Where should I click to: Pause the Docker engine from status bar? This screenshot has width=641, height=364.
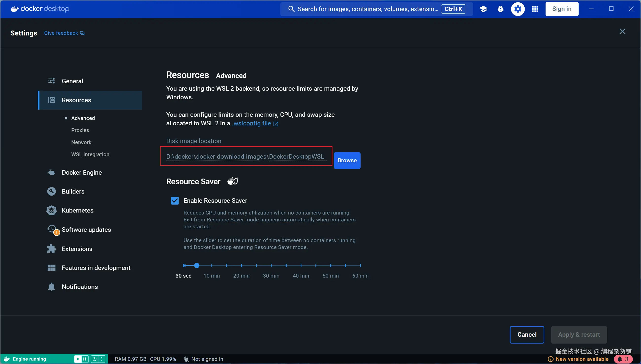[85, 359]
